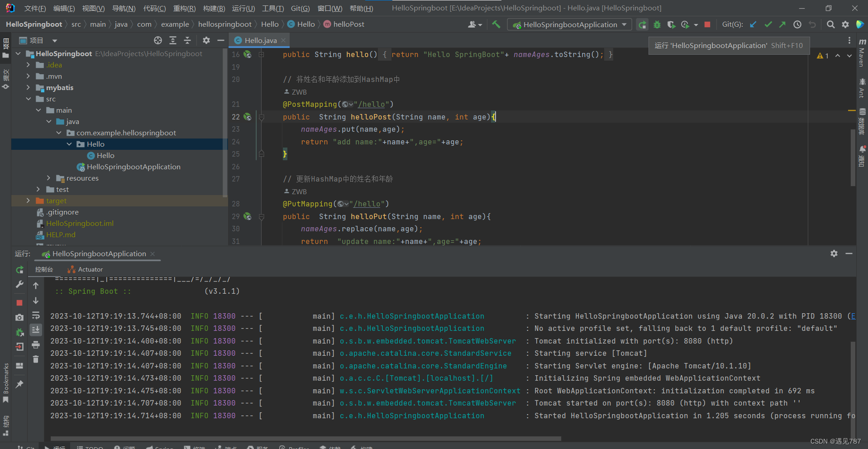This screenshot has width=868, height=449.
Task: Open HelloSpringbootApplication file in project tree
Action: 133,167
